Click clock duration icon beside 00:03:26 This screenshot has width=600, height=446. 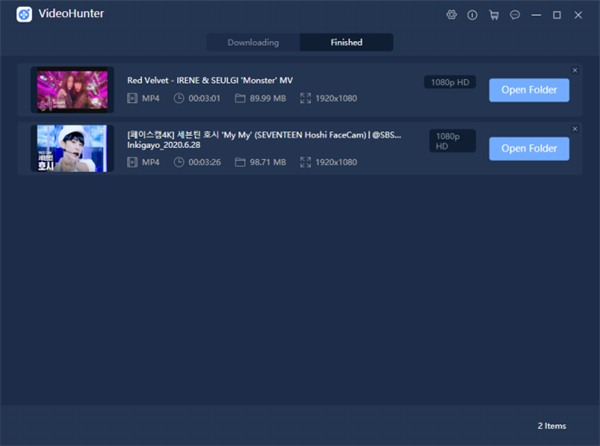pos(179,162)
